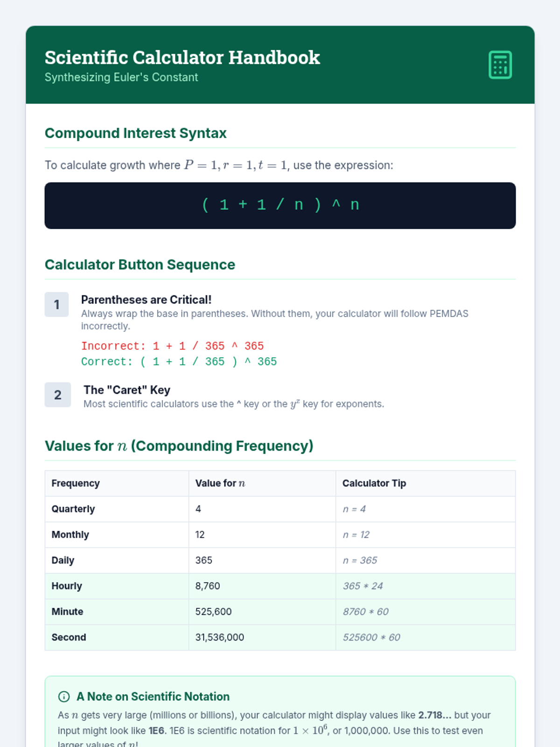Click the Compound Interest Syntax heading

[135, 133]
